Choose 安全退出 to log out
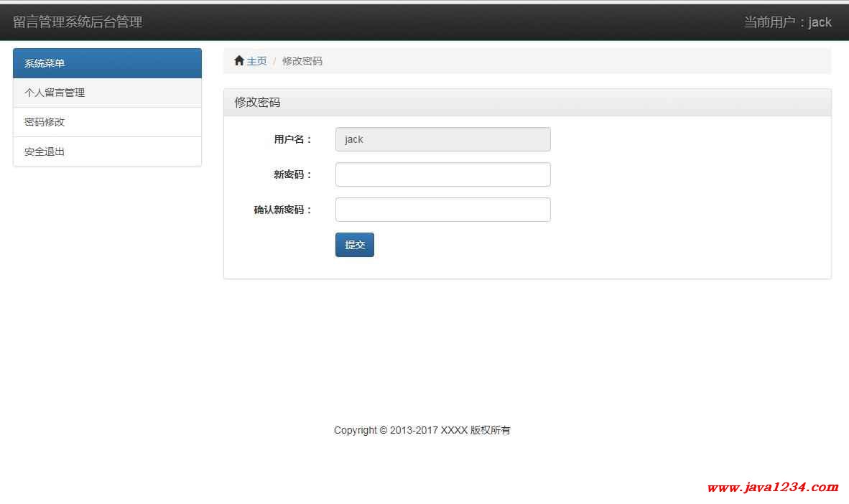The width and height of the screenshot is (849, 504). (45, 151)
